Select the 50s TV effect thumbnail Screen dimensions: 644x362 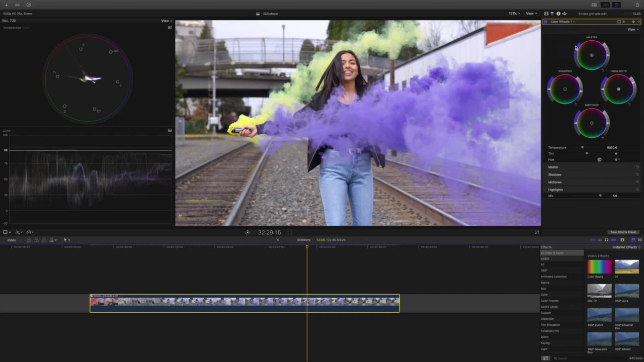click(x=599, y=291)
